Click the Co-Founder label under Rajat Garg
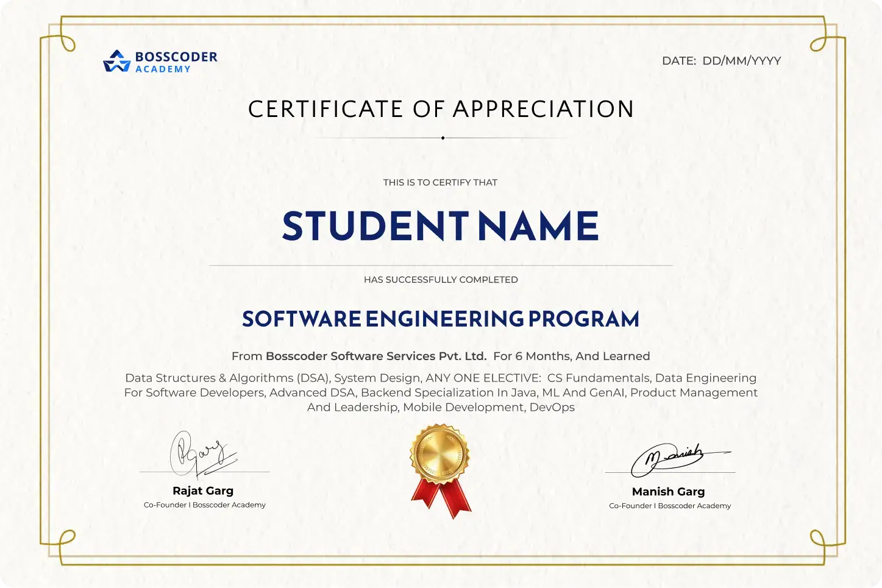Viewport: 882px width, 588px height. (x=204, y=505)
